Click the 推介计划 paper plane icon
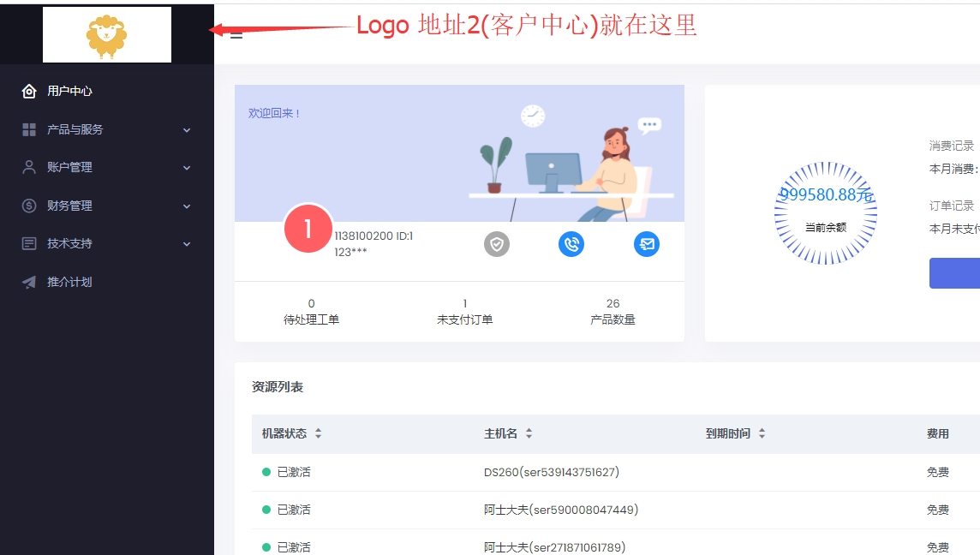 pos(29,282)
